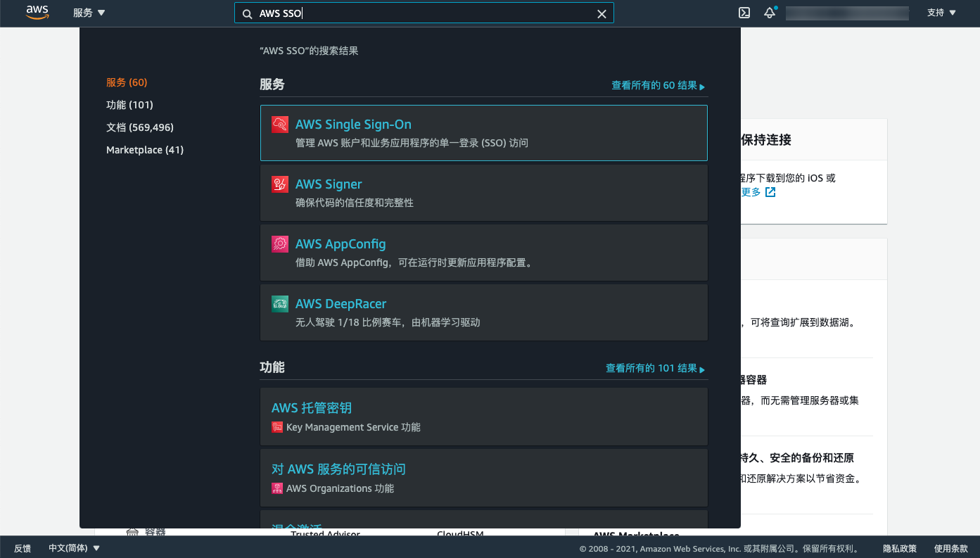Screen dimensions: 980x558
Task: Open the AWS 托管密钥 feature result
Action: [312, 408]
